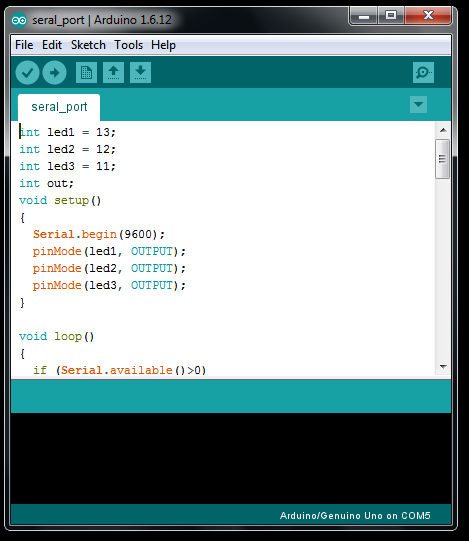Select the seral_port sketch tab
The width and height of the screenshot is (469, 541).
(59, 107)
